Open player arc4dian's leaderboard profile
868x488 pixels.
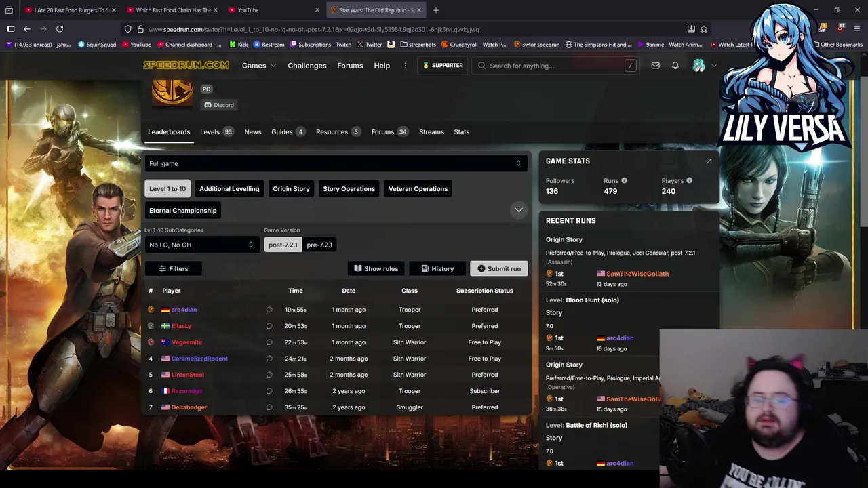[x=184, y=310]
